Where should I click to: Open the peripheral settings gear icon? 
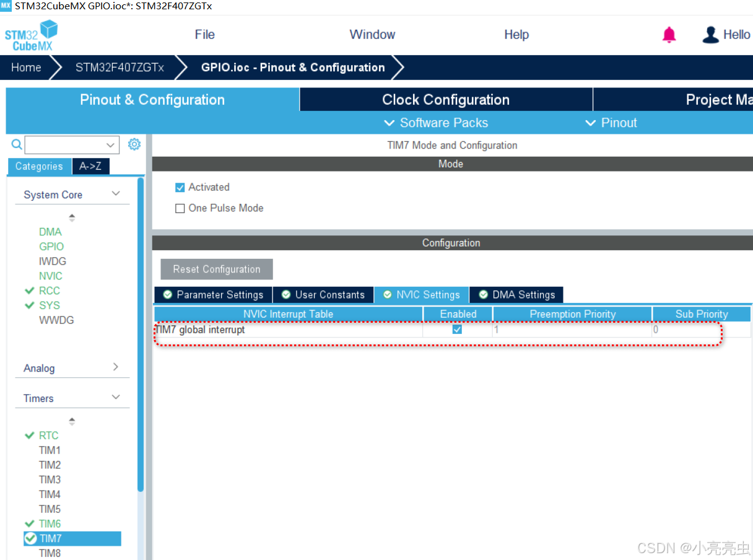pyautogui.click(x=134, y=144)
